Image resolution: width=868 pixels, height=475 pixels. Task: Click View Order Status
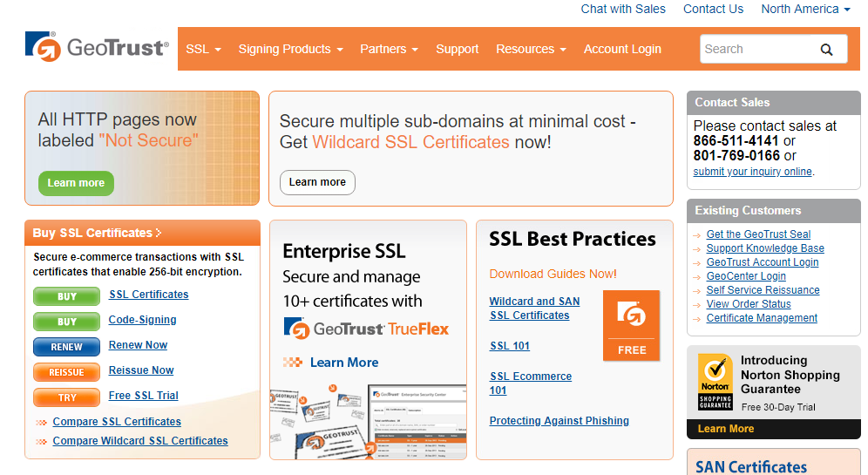(x=749, y=304)
